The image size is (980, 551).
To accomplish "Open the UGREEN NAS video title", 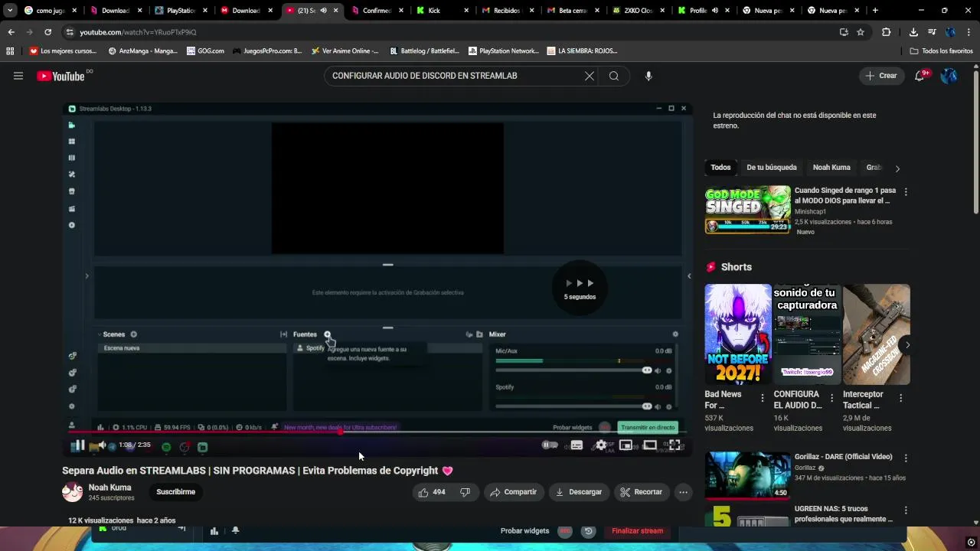I will 844,514.
